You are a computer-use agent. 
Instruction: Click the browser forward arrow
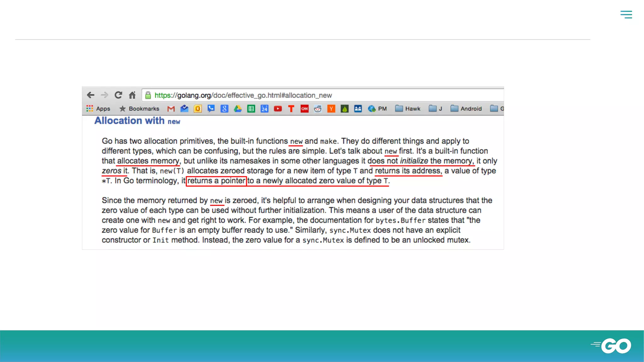pyautogui.click(x=104, y=95)
